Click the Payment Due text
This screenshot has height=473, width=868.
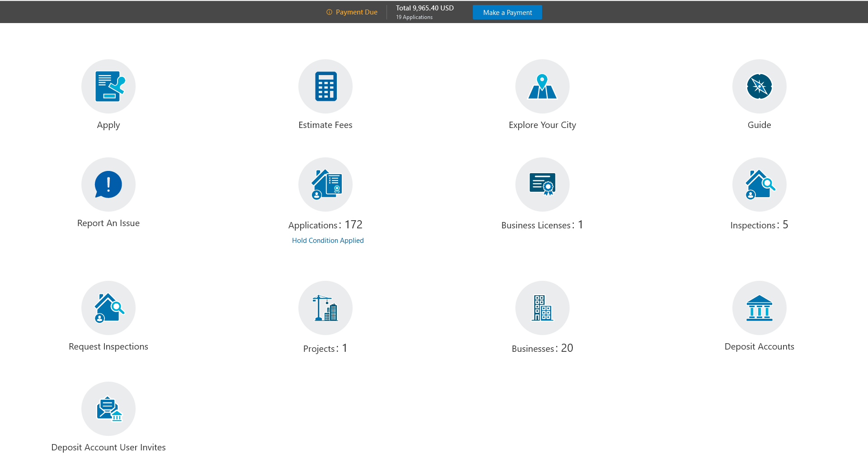click(357, 12)
